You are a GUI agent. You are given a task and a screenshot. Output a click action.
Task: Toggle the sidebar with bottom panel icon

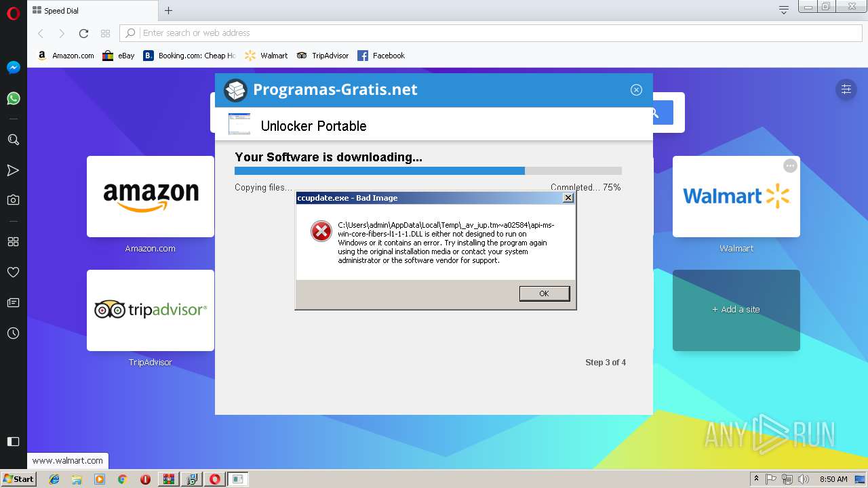(x=13, y=441)
